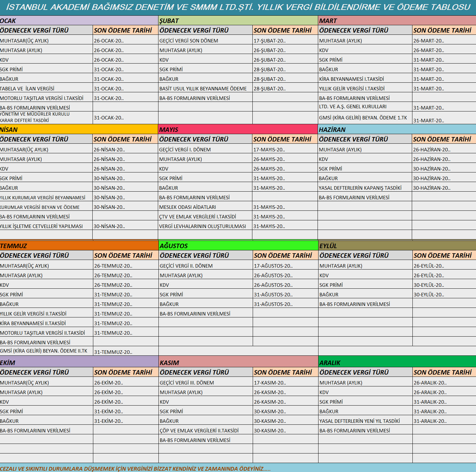The image size is (476, 472).
Task: Click the '17-KASIM-20..' date cell
Action: [286, 382]
